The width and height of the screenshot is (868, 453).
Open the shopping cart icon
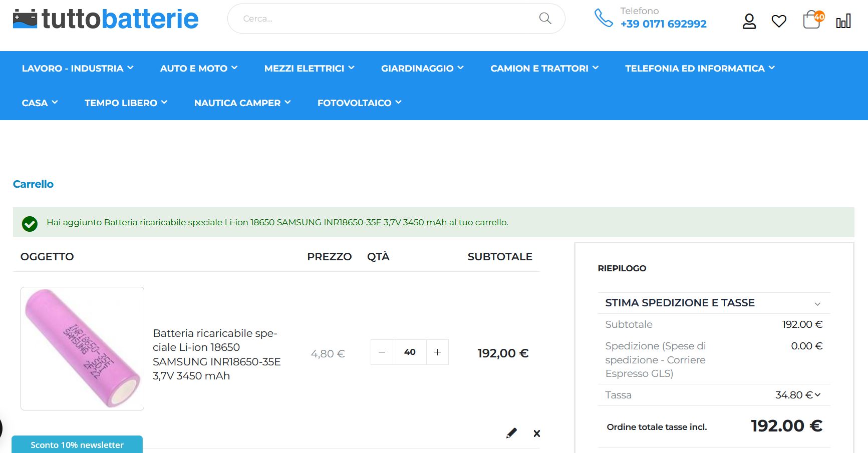coord(812,21)
